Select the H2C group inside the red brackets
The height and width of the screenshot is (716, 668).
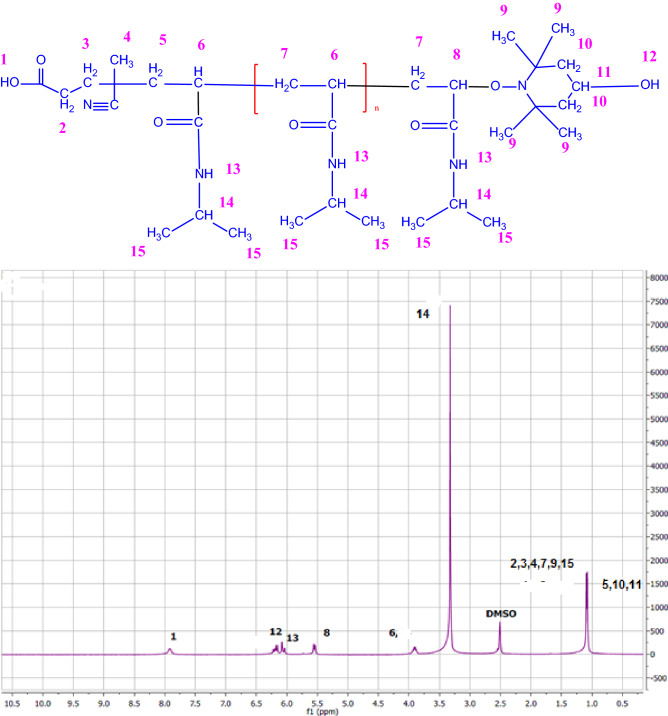[286, 85]
